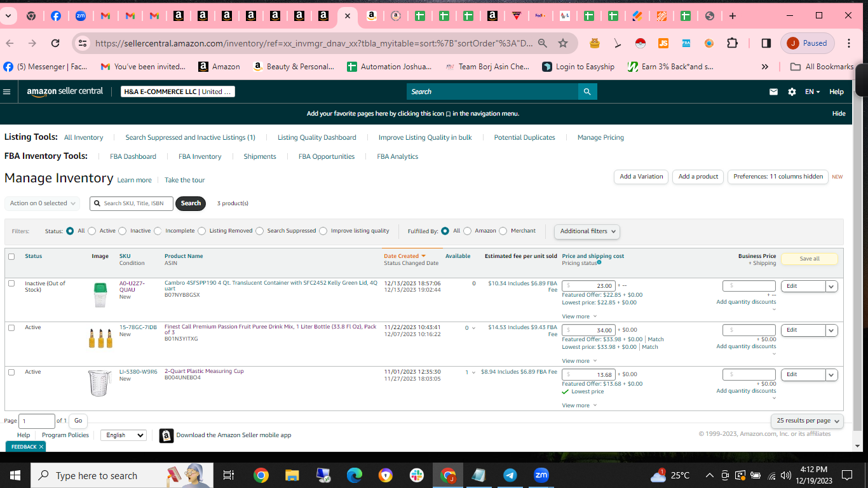This screenshot has width=868, height=488.
Task: Open the Seller Central settings gear
Action: pos(792,91)
